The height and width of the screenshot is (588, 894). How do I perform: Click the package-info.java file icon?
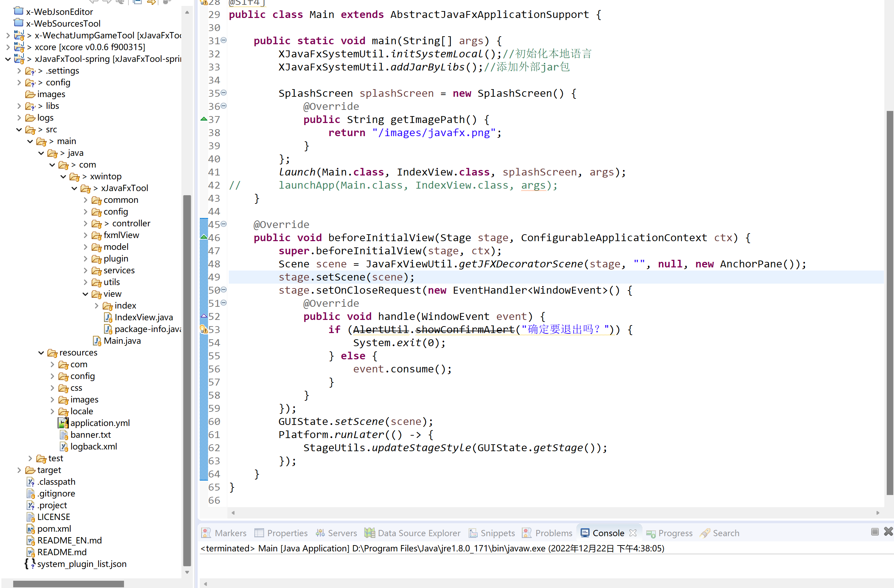108,329
